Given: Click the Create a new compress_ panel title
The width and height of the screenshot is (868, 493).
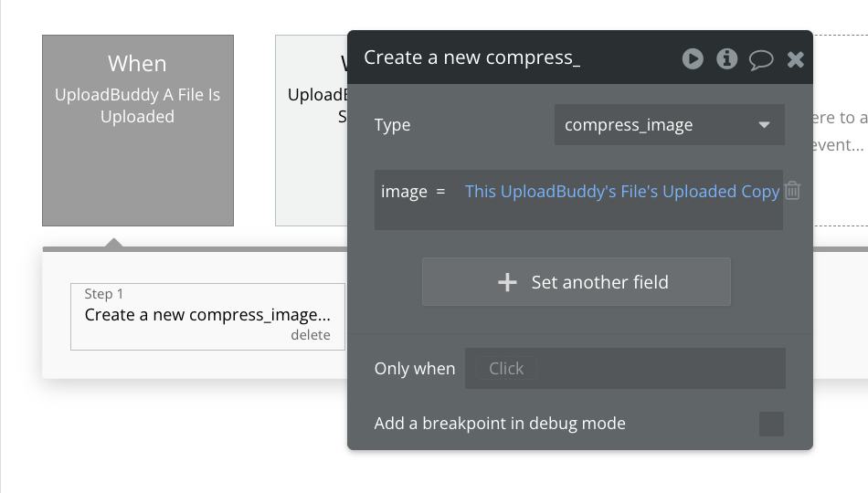Looking at the screenshot, I should pos(471,58).
